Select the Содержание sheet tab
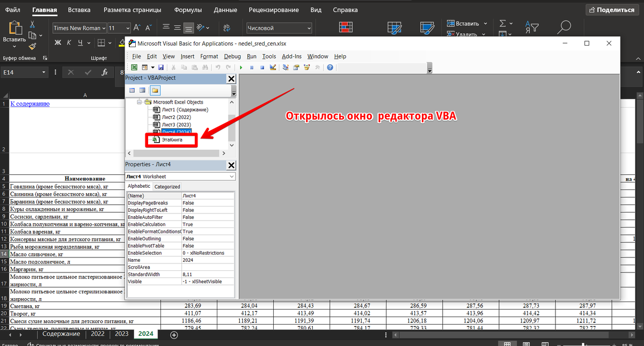Image resolution: width=644 pixels, height=346 pixels. point(61,334)
